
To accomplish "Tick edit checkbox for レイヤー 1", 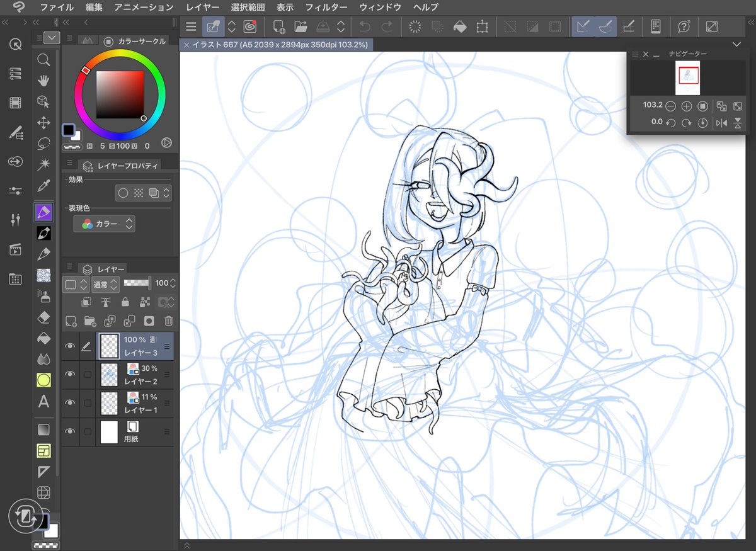I will pos(88,403).
